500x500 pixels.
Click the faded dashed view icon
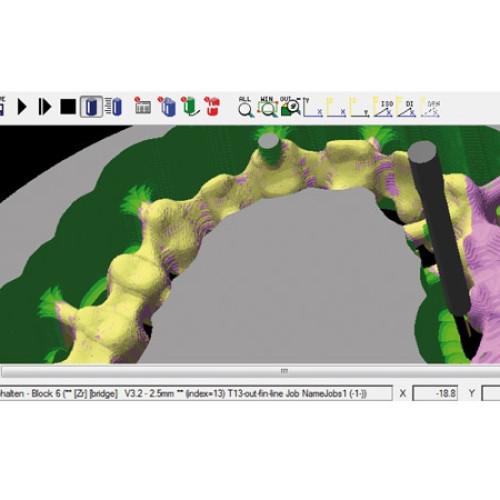pyautogui.click(x=430, y=107)
